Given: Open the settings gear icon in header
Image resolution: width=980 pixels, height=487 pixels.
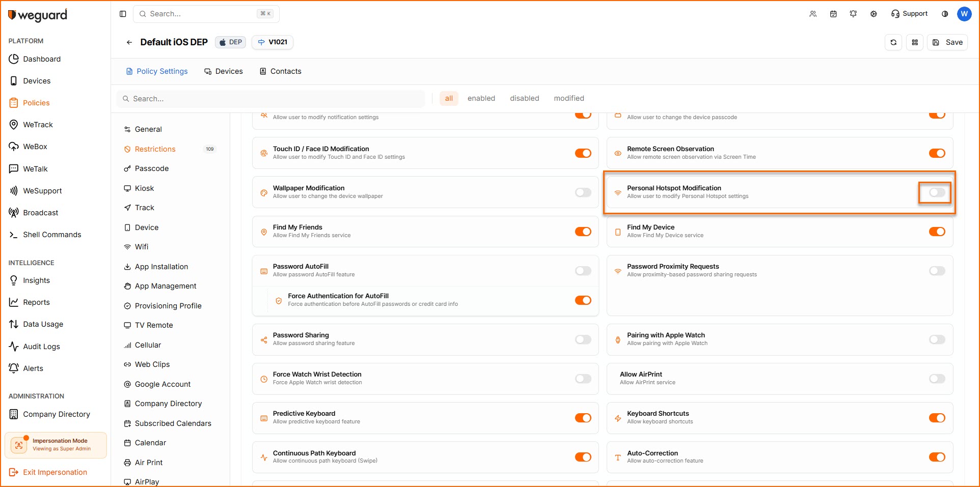Looking at the screenshot, I should point(874,14).
